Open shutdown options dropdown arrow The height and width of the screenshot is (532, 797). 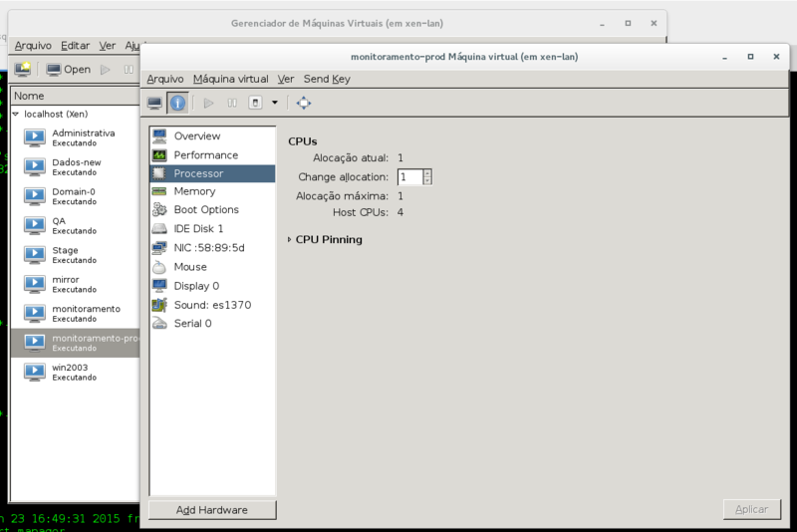pos(275,103)
